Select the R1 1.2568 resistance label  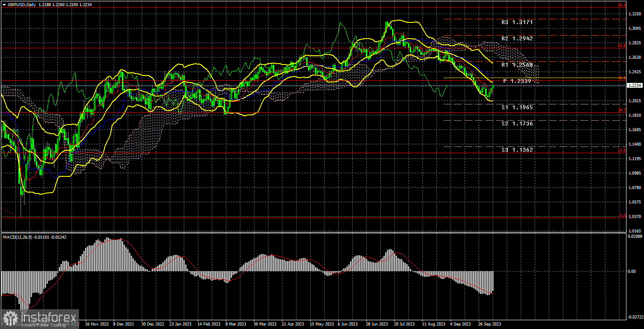[517, 65]
